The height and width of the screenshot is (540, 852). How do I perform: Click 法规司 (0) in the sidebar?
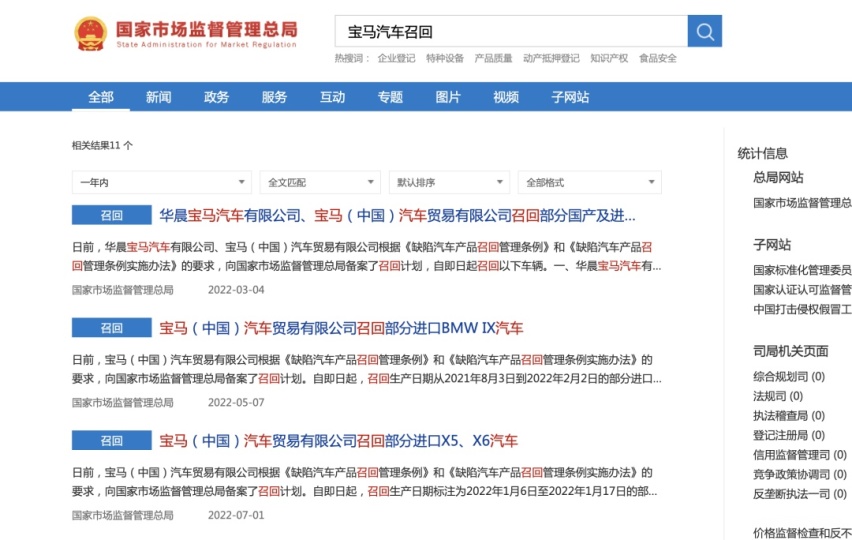pyautogui.click(x=778, y=396)
